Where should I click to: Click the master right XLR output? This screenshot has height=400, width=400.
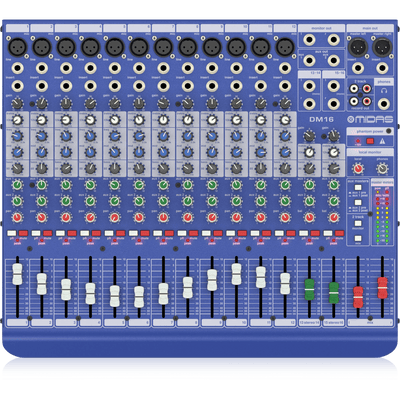pos(382,48)
